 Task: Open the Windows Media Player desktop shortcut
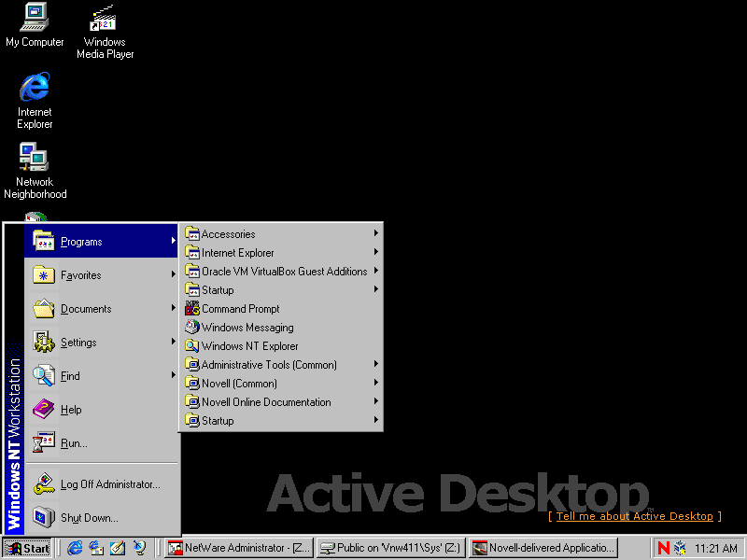[x=105, y=32]
